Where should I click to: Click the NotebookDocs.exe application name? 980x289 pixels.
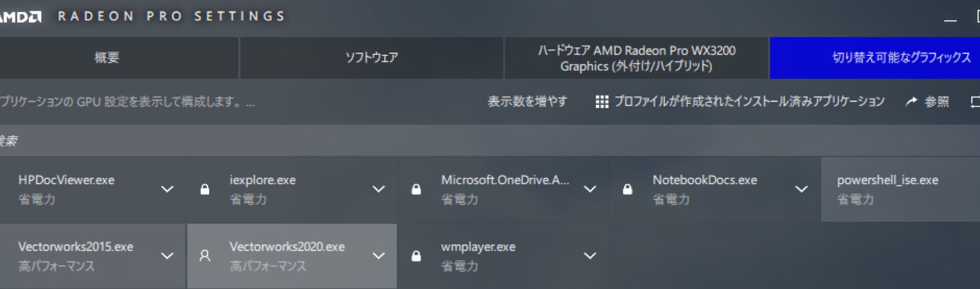[705, 180]
